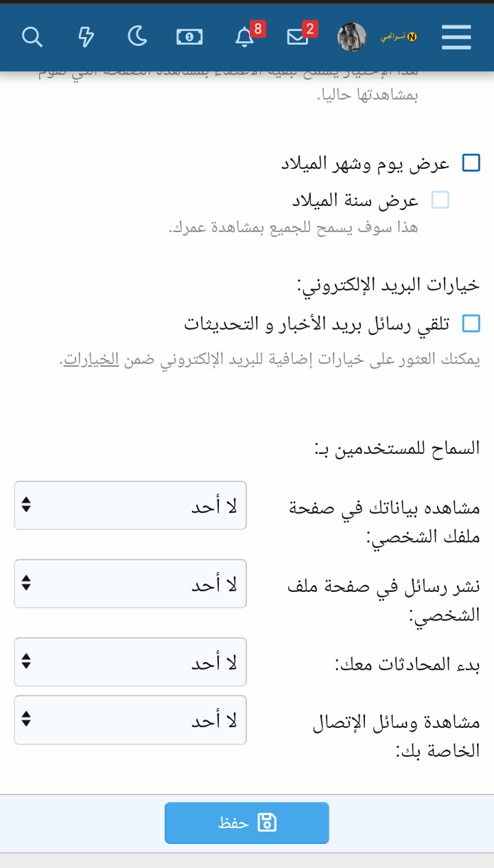Open the بدء المحادثات معك dropdown
The width and height of the screenshot is (494, 868).
tap(130, 662)
